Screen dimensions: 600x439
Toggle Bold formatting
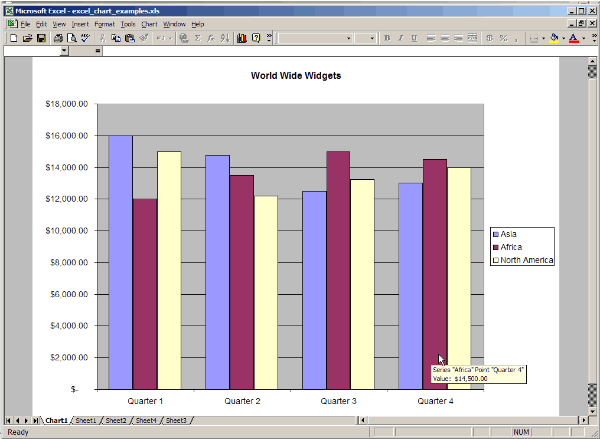point(387,38)
